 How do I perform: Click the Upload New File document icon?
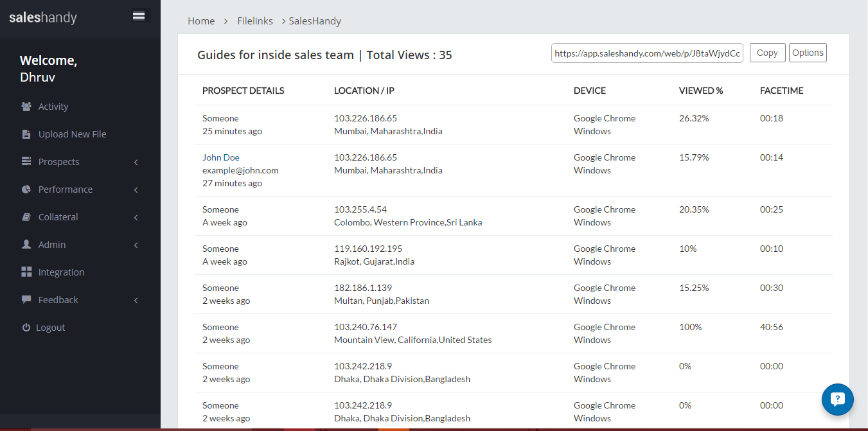click(x=26, y=134)
